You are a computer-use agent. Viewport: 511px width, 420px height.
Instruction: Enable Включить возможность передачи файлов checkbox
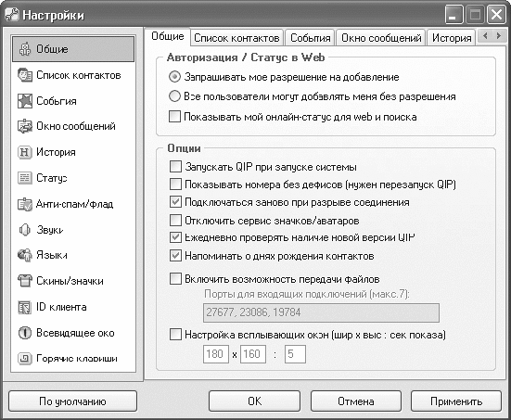pos(175,279)
